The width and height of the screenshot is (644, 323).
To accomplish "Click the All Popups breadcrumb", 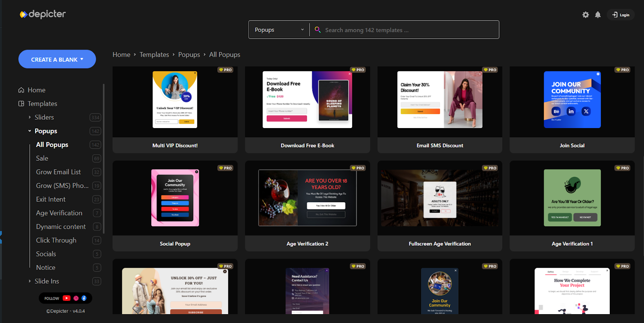I will tap(225, 54).
